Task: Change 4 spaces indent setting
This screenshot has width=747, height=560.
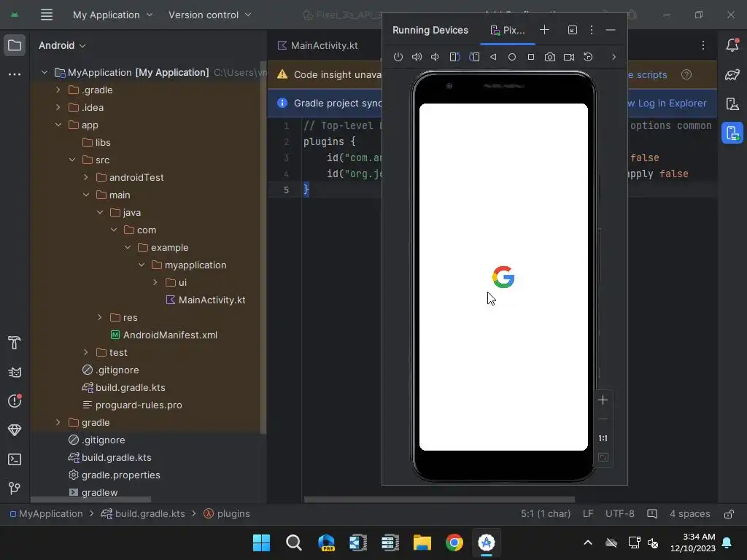Action: [x=690, y=514]
